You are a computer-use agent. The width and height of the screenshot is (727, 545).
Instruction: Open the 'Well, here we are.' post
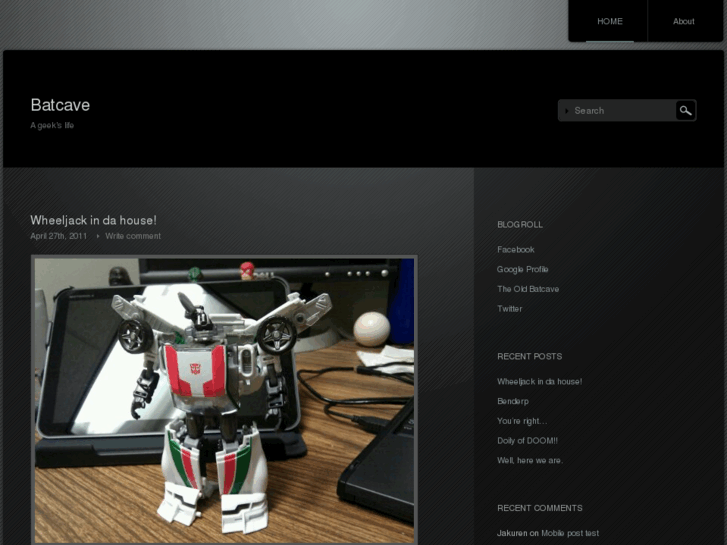coord(530,460)
